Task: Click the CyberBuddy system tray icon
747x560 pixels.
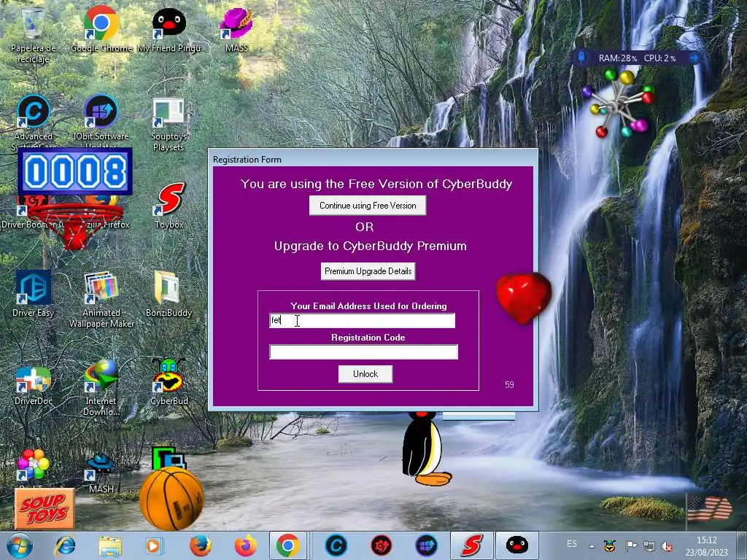Action: (x=610, y=545)
